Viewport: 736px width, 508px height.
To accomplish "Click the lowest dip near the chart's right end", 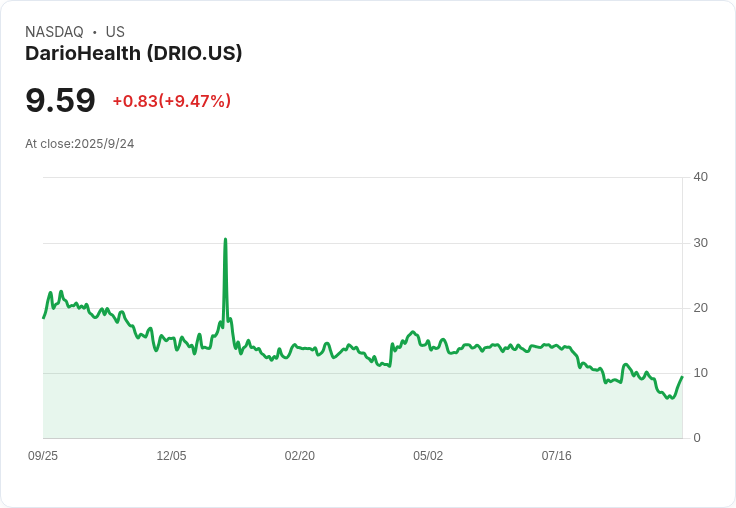I will [x=670, y=399].
